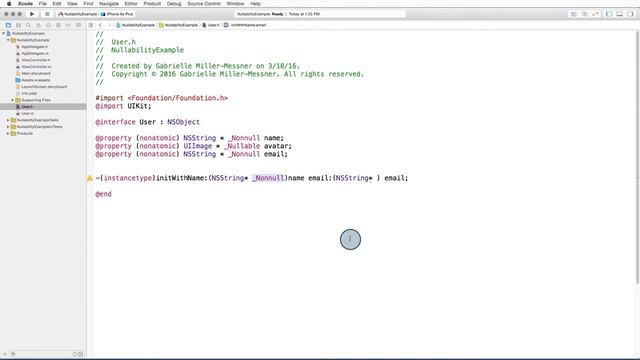Open the Debug menu
Image resolution: width=640 pixels, height=360 pixels.
coord(174,4)
